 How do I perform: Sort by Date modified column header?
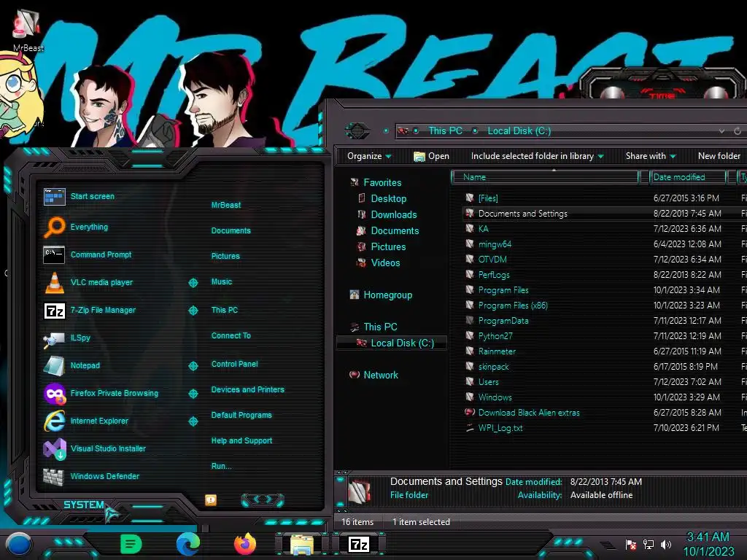[x=687, y=177]
